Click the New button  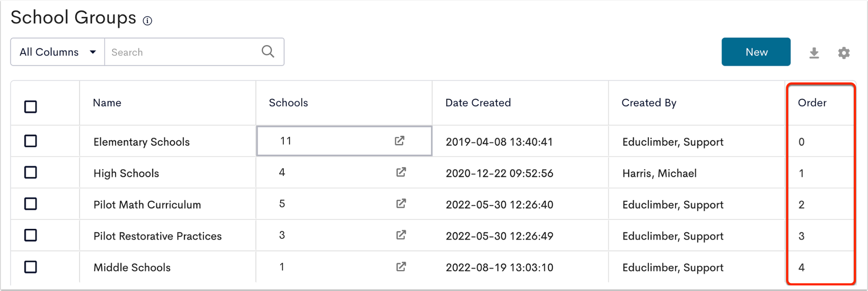point(756,52)
